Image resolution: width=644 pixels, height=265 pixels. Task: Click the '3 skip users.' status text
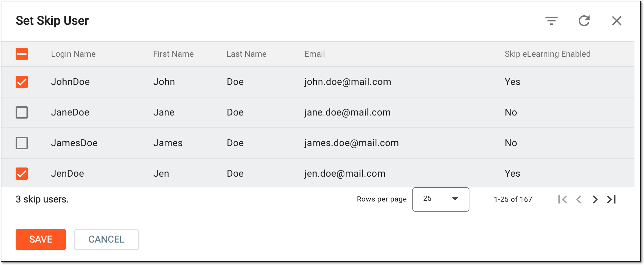click(x=42, y=199)
